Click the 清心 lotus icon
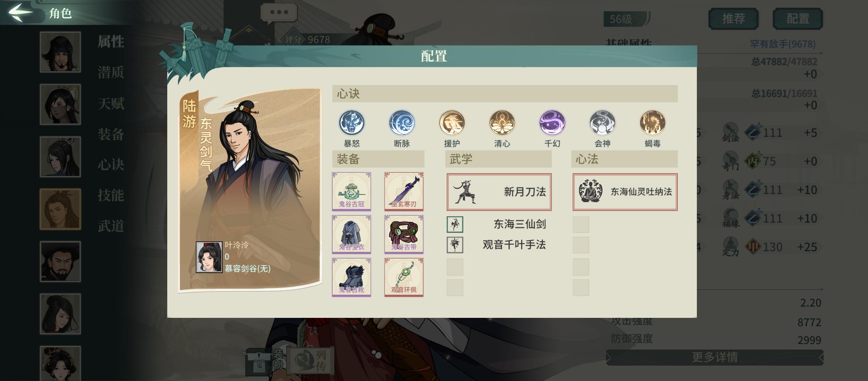 [x=502, y=123]
